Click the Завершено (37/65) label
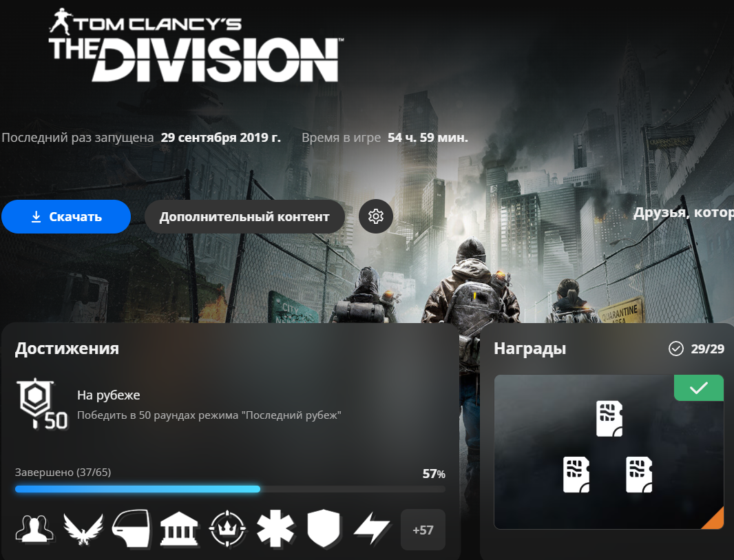This screenshot has height=560, width=734. [x=63, y=473]
